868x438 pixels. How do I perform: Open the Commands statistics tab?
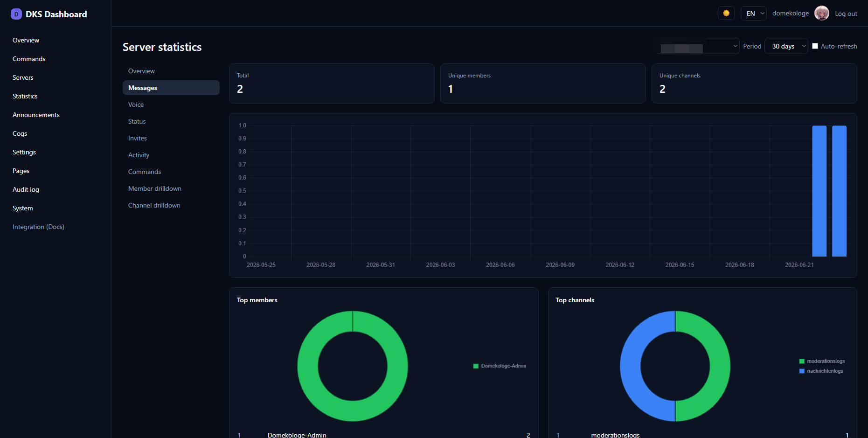coord(171,172)
